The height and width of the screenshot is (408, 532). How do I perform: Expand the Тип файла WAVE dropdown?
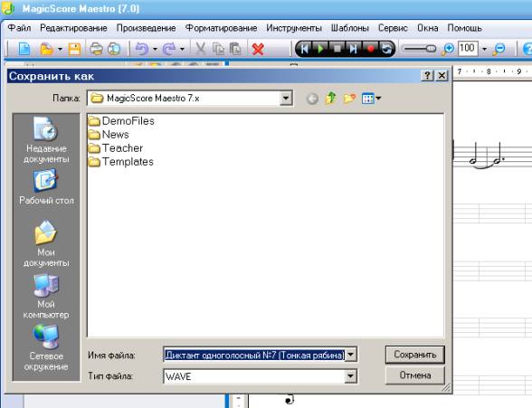click(x=351, y=376)
